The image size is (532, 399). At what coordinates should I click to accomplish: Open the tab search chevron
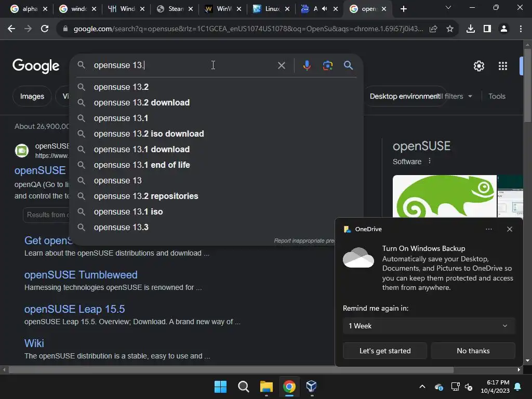pos(448,7)
